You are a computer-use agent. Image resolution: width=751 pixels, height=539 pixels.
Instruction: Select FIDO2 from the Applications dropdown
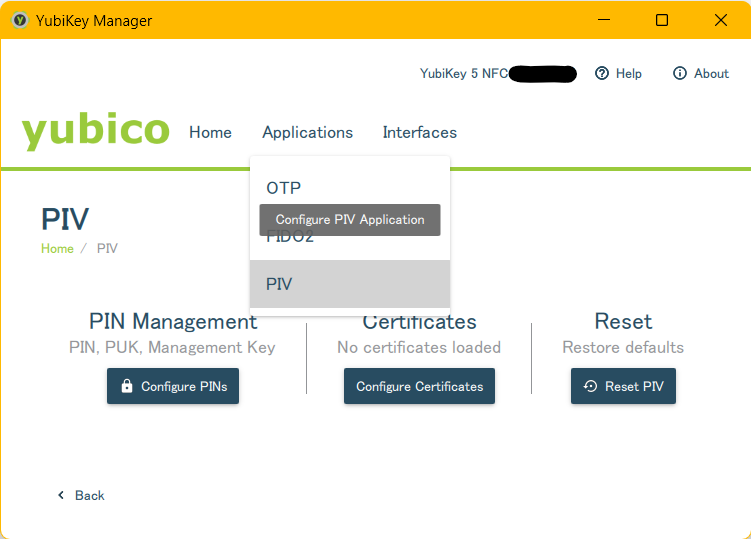click(350, 236)
